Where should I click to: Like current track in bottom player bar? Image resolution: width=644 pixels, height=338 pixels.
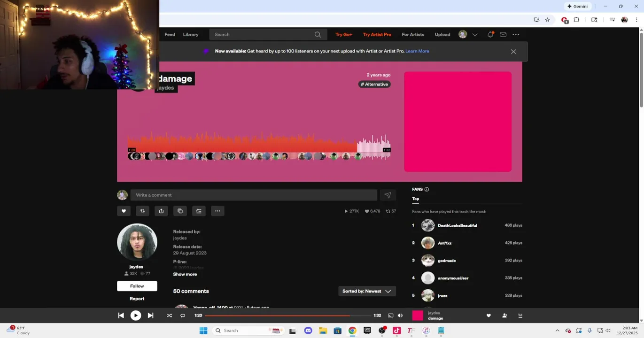(489, 315)
